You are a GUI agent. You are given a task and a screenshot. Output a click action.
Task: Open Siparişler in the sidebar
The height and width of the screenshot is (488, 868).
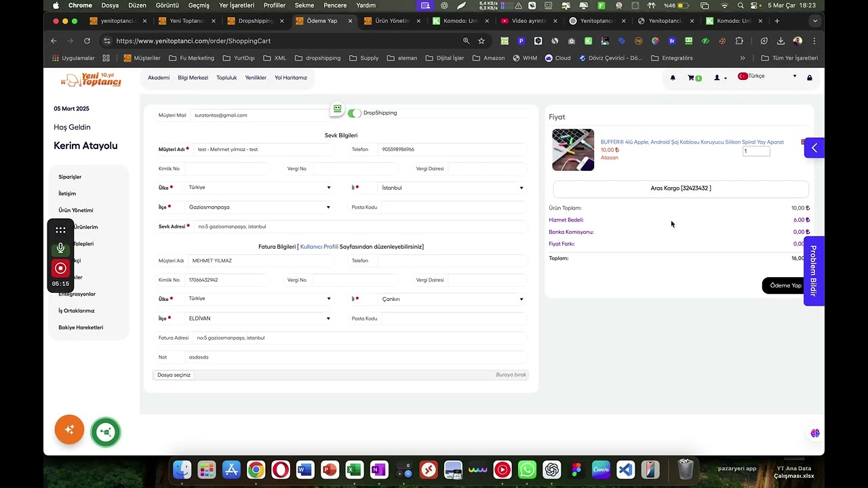(70, 177)
